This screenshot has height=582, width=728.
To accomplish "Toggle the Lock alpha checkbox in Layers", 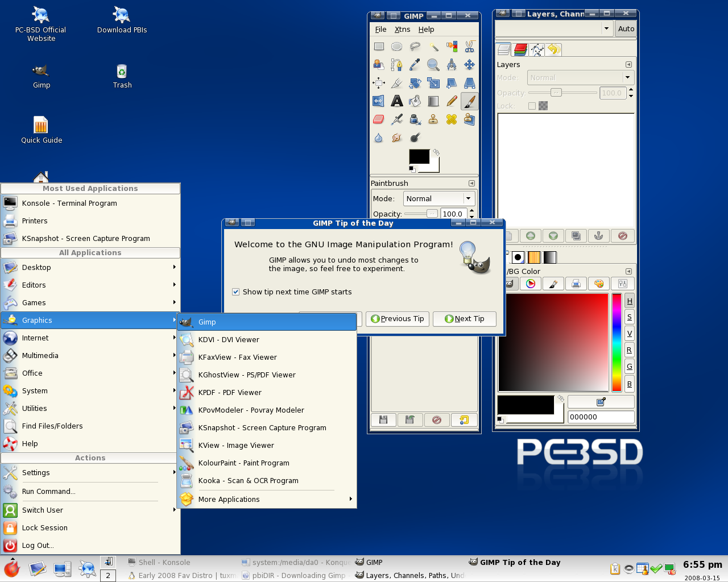I will pos(532,106).
